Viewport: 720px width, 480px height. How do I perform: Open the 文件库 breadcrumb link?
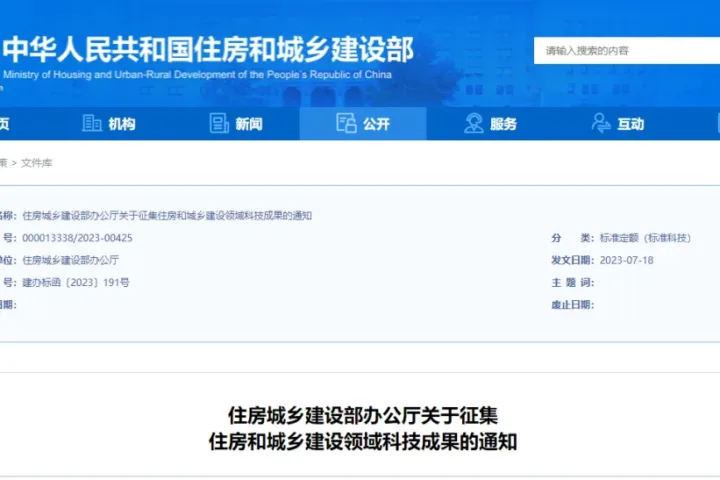37,163
